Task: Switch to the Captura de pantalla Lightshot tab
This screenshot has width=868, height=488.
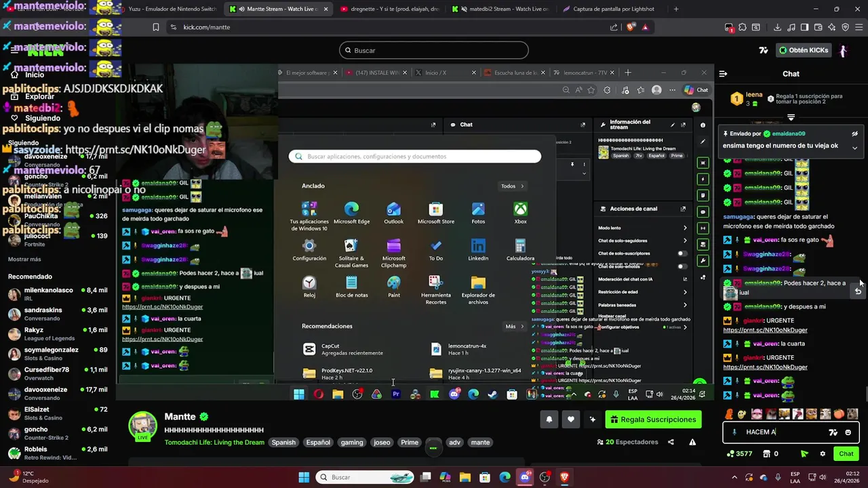Action: tap(612, 9)
